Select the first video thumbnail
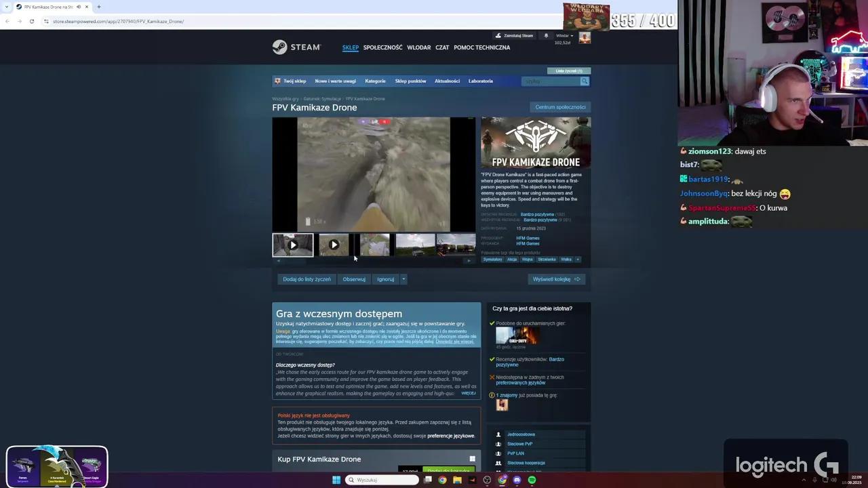This screenshot has height=488, width=868. [x=293, y=245]
